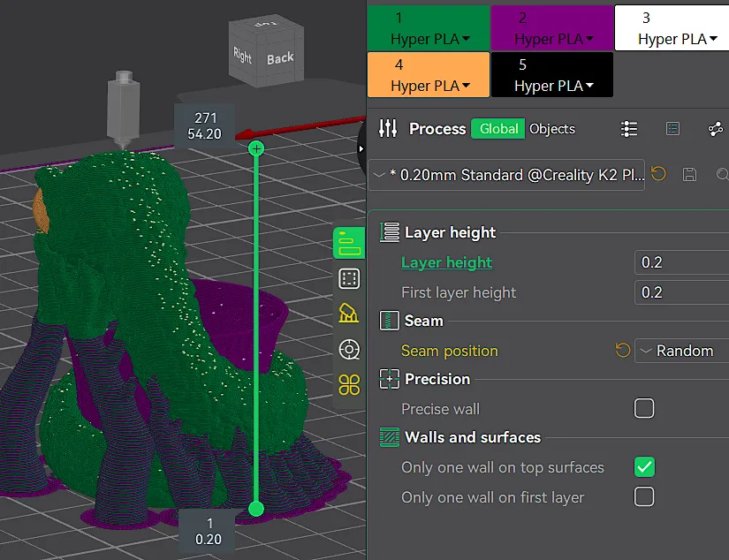Click Only one wall on top surfaces label
729x560 pixels.
[503, 467]
